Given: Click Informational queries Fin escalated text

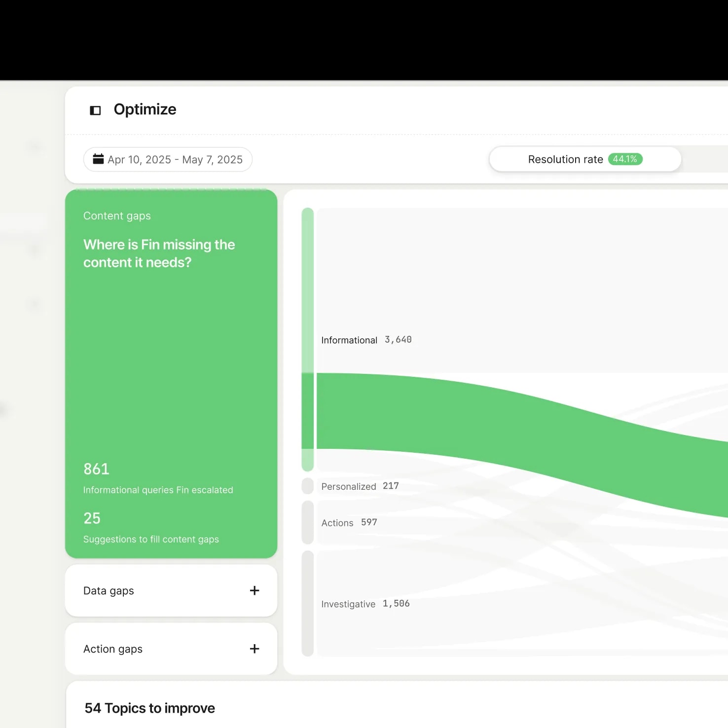Looking at the screenshot, I should coord(158,490).
